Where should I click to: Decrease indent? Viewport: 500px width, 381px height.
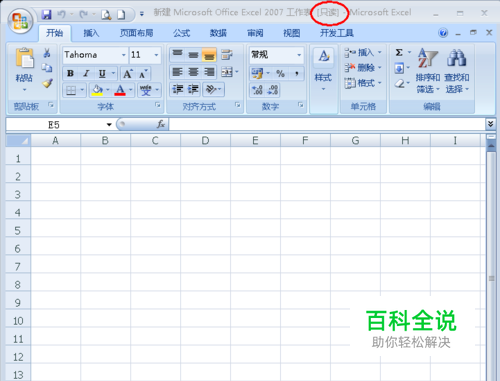(177, 89)
